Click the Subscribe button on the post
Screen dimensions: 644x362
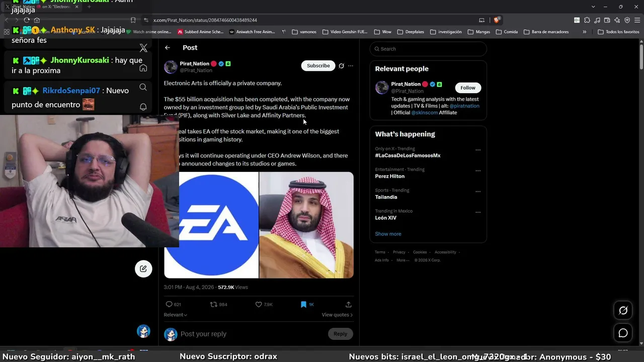(x=318, y=66)
